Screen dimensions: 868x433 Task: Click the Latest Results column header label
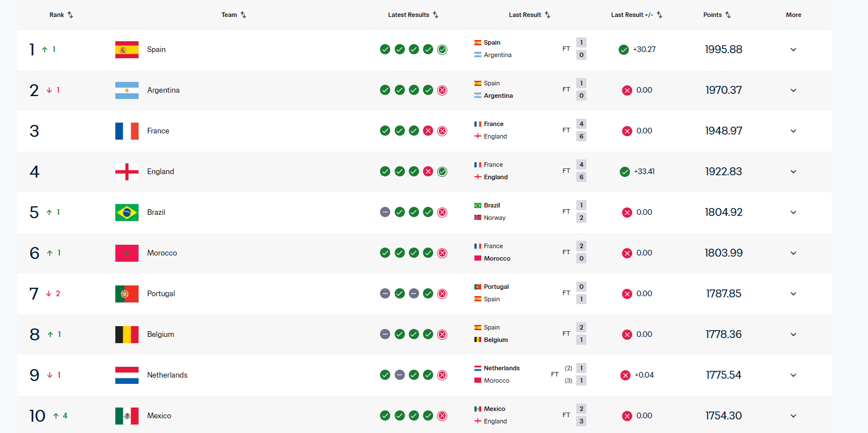pyautogui.click(x=409, y=15)
